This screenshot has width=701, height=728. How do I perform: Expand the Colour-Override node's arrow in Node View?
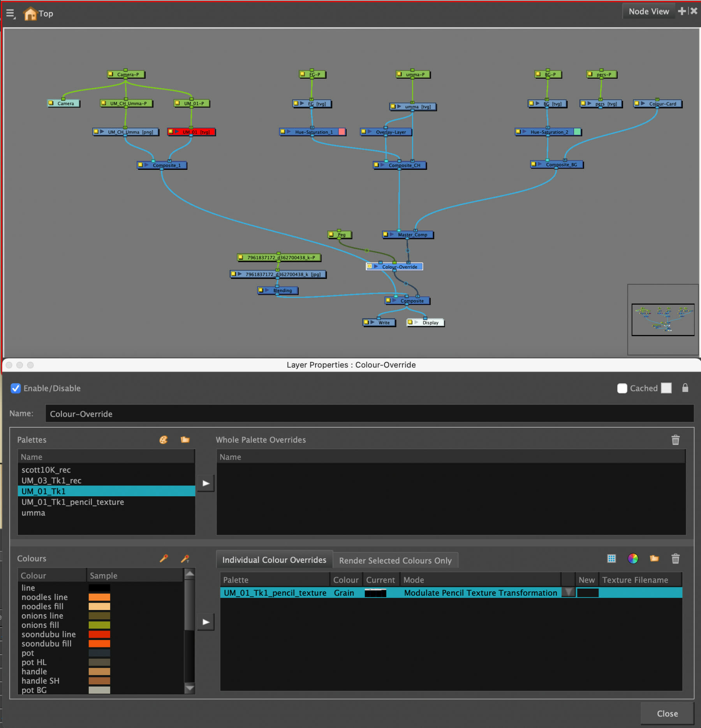point(377,266)
